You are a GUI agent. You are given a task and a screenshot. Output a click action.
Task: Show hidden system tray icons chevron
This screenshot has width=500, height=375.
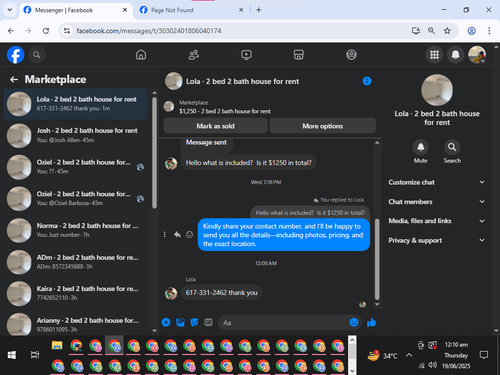click(409, 355)
